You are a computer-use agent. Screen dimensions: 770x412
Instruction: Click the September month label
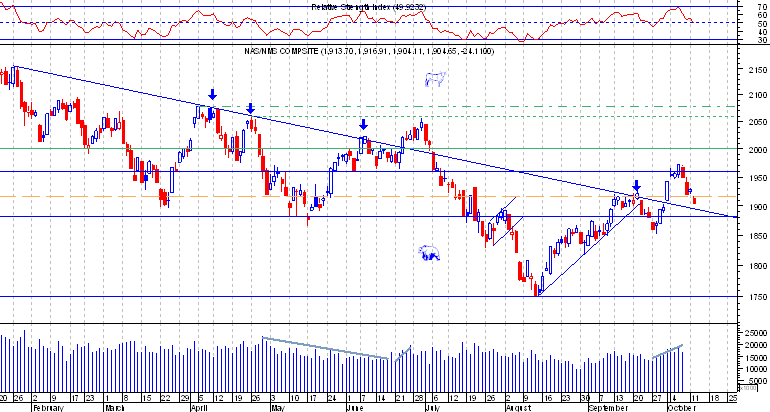click(x=608, y=408)
